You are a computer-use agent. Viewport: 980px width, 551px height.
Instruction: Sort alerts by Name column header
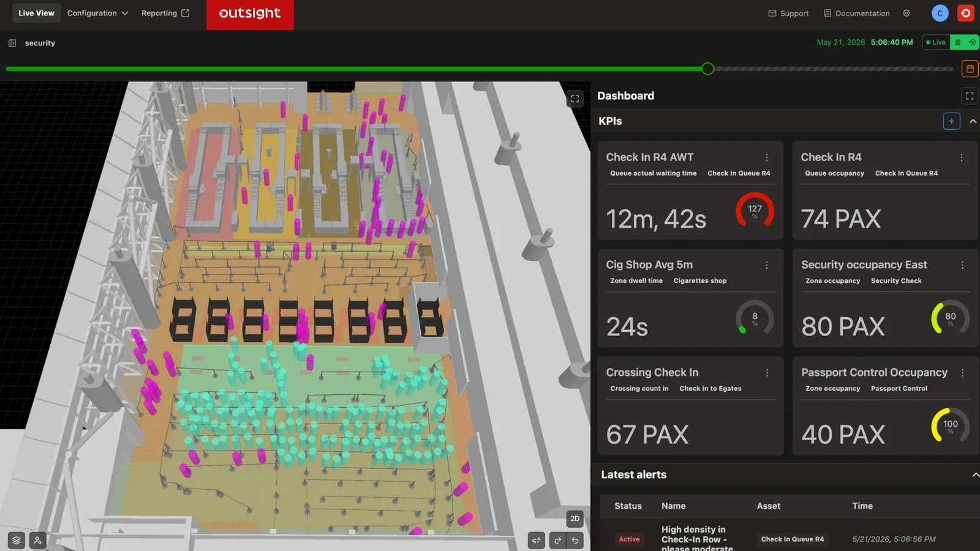(x=673, y=506)
